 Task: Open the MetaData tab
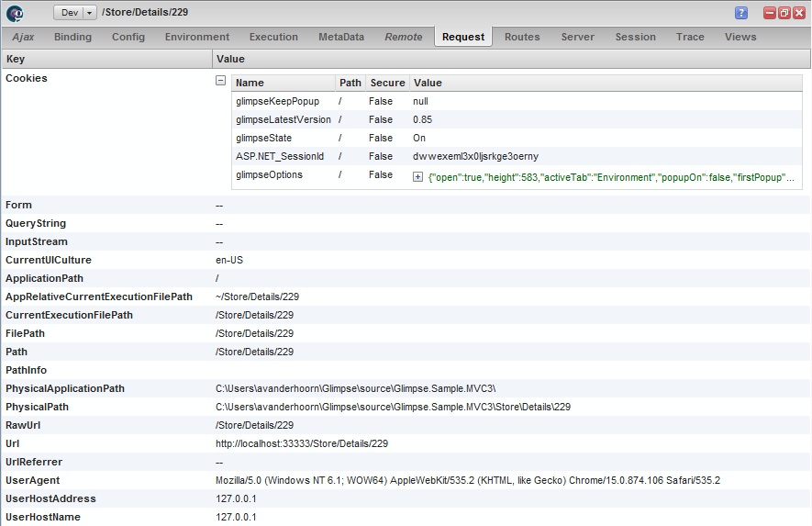pos(341,37)
